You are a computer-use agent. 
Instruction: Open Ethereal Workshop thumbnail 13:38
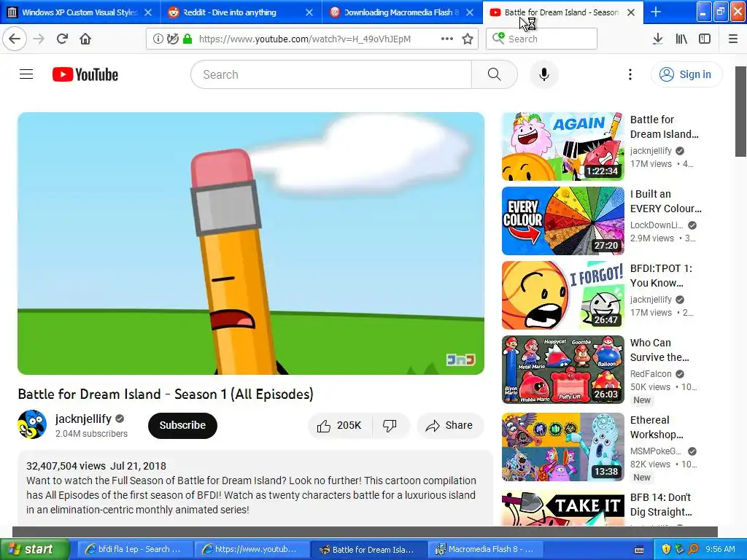[x=562, y=447]
